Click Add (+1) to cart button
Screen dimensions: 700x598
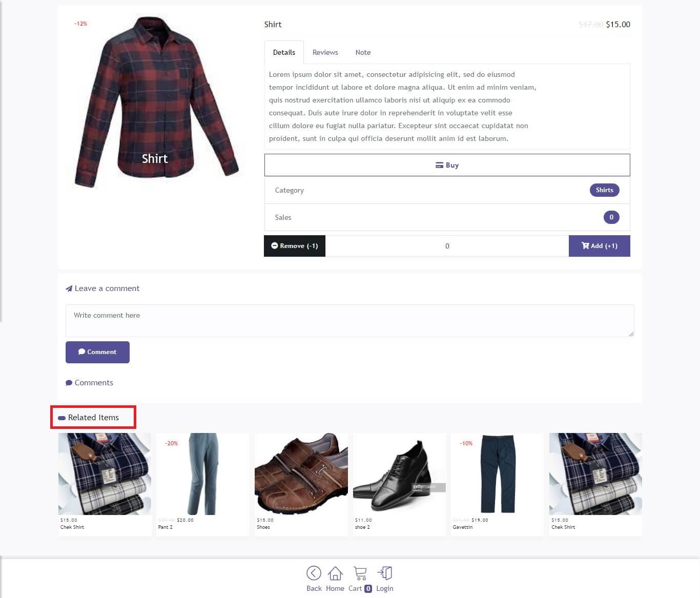point(600,246)
